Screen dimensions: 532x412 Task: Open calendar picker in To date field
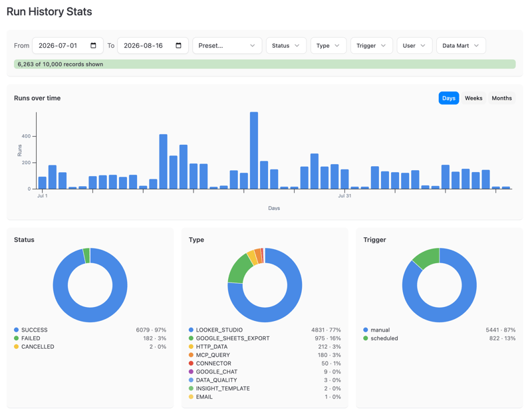coord(178,45)
